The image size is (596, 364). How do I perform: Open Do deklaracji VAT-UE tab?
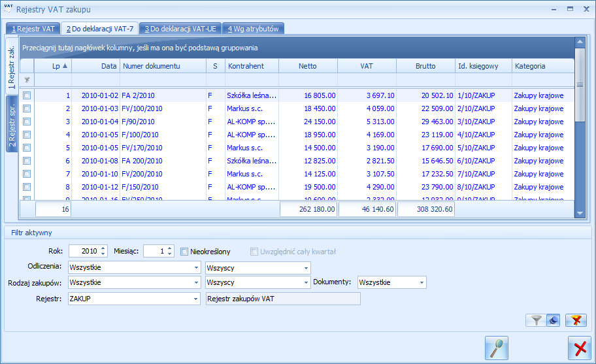point(180,29)
